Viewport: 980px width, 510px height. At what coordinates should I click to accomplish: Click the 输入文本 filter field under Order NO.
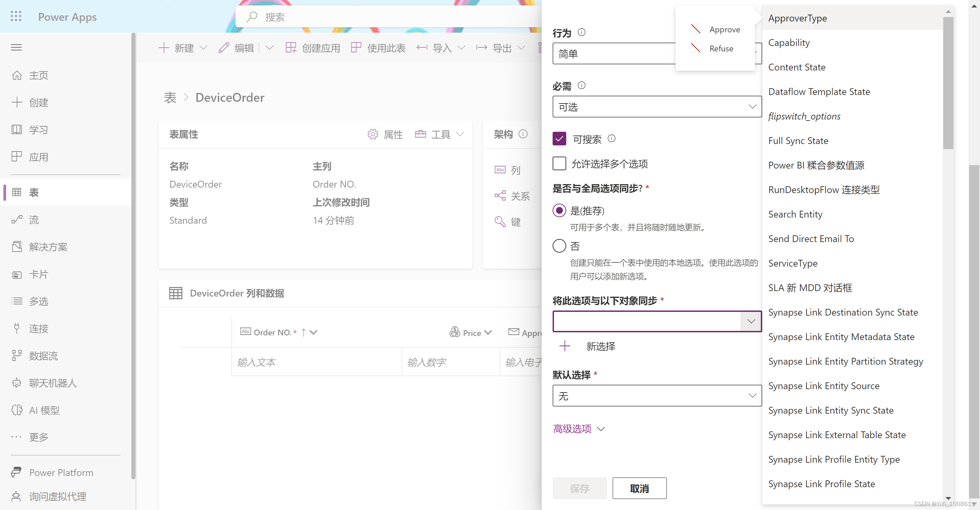pos(316,362)
